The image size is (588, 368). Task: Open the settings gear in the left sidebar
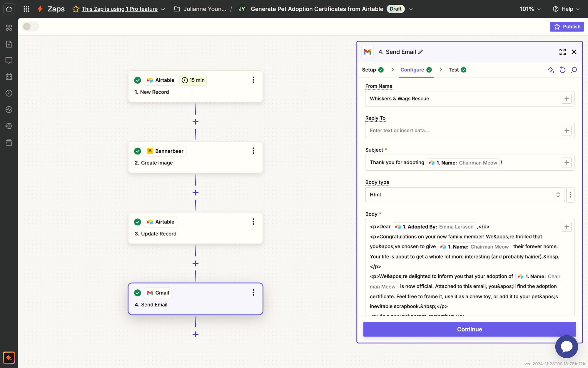pos(9,126)
